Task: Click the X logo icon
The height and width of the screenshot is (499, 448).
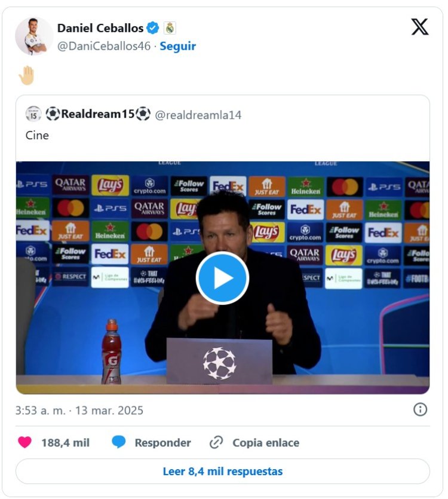Action: tap(420, 27)
